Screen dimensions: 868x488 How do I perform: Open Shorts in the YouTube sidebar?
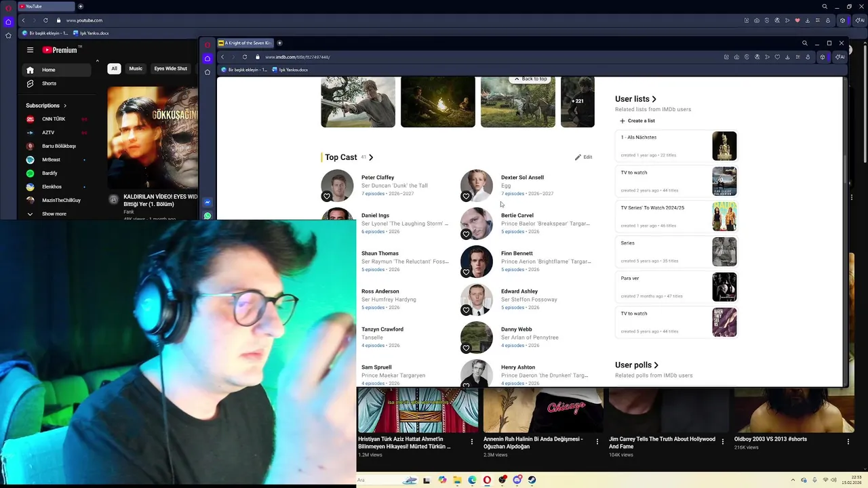[57, 83]
